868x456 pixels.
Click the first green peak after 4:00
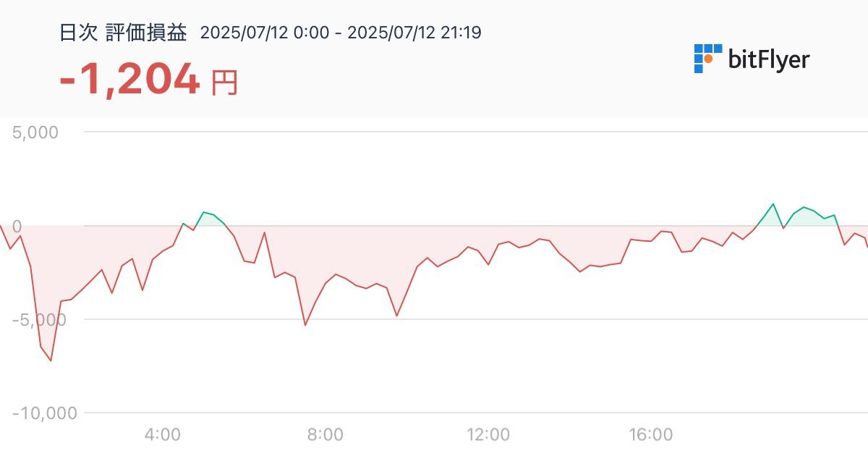click(204, 212)
